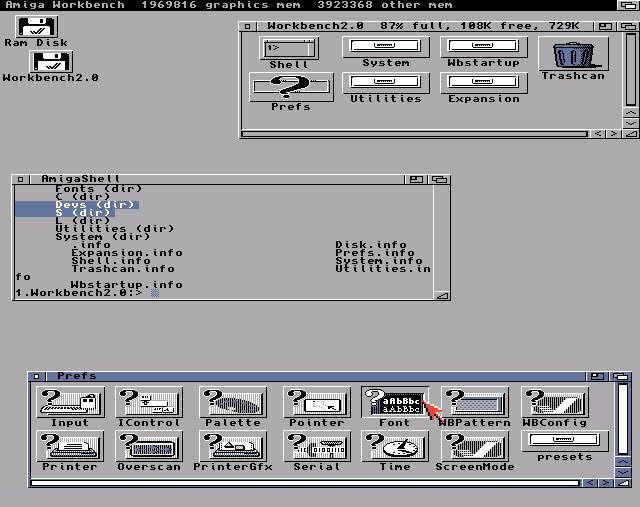
Task: Click the Prefs window title bar
Action: pos(315,376)
